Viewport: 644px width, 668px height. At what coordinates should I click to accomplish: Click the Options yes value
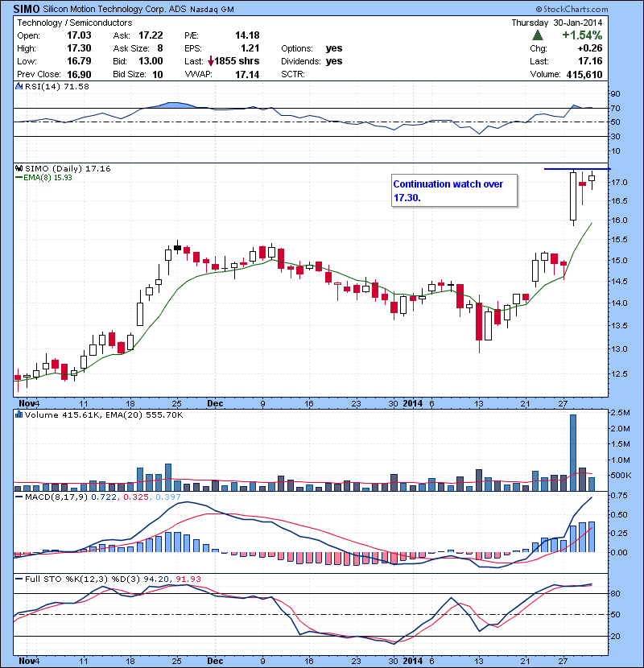(334, 48)
